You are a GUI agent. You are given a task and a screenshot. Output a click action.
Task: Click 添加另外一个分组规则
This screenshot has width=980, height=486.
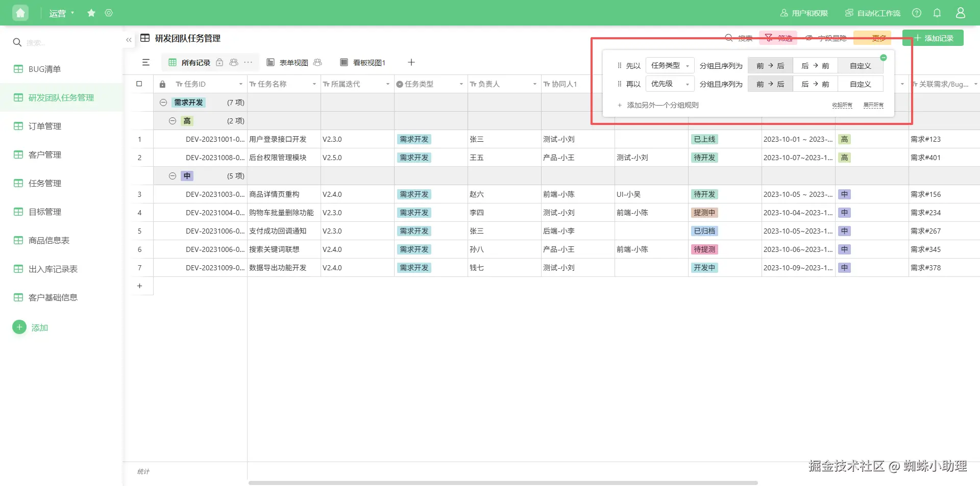pos(658,105)
